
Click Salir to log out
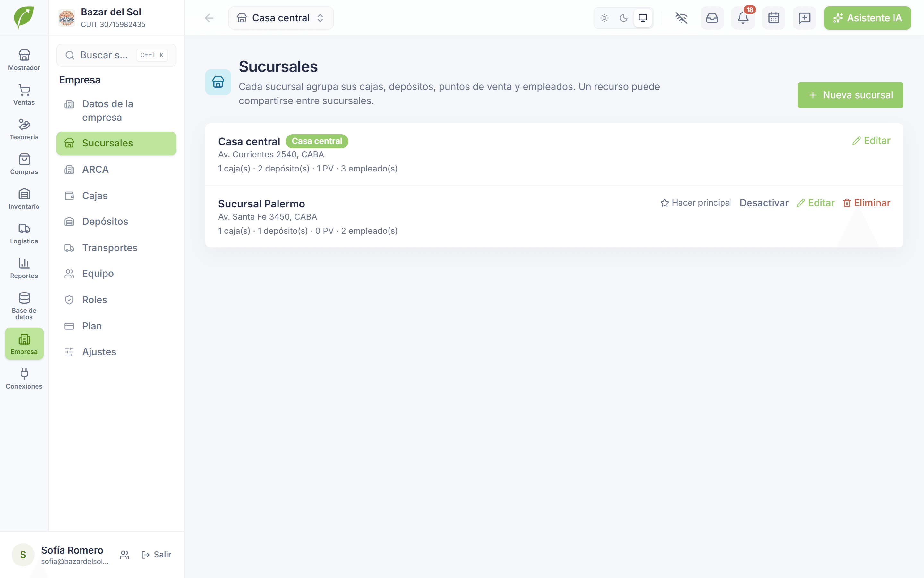tap(156, 555)
